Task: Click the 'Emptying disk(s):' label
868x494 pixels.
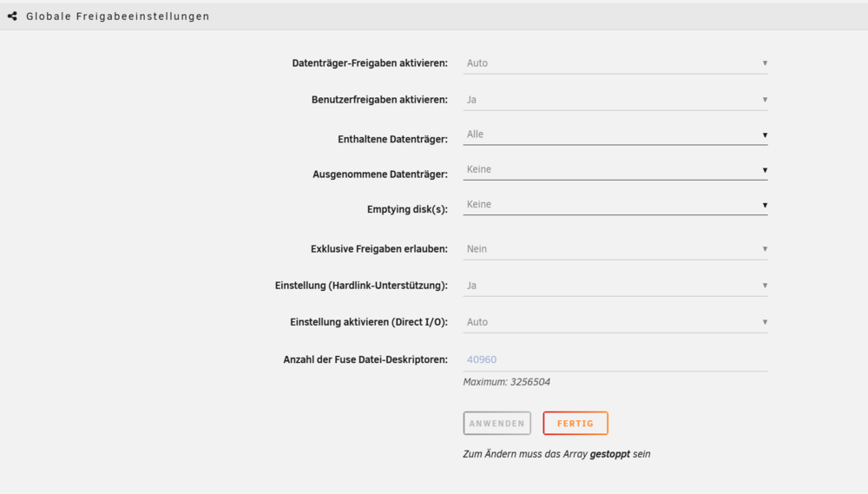Action: point(407,209)
